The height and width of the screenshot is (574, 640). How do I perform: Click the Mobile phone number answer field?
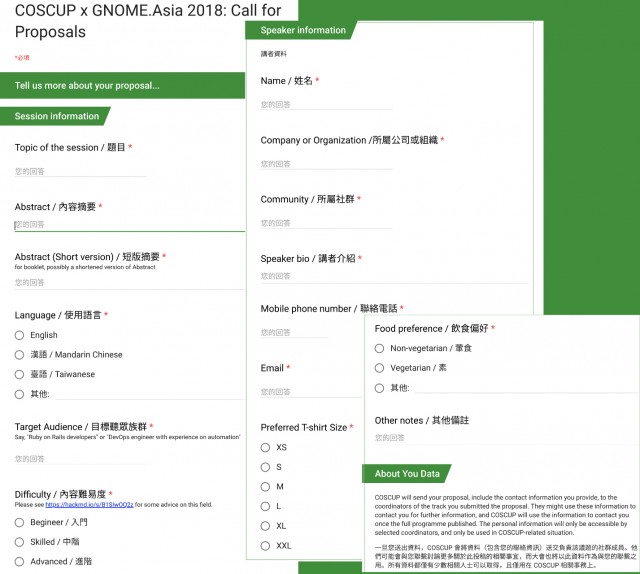point(294,333)
